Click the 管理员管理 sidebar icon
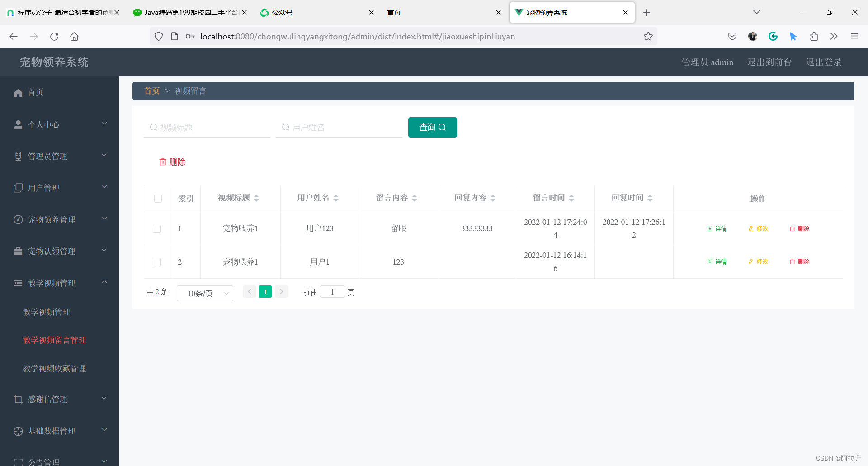Screen dimensions: 868x466 18,156
